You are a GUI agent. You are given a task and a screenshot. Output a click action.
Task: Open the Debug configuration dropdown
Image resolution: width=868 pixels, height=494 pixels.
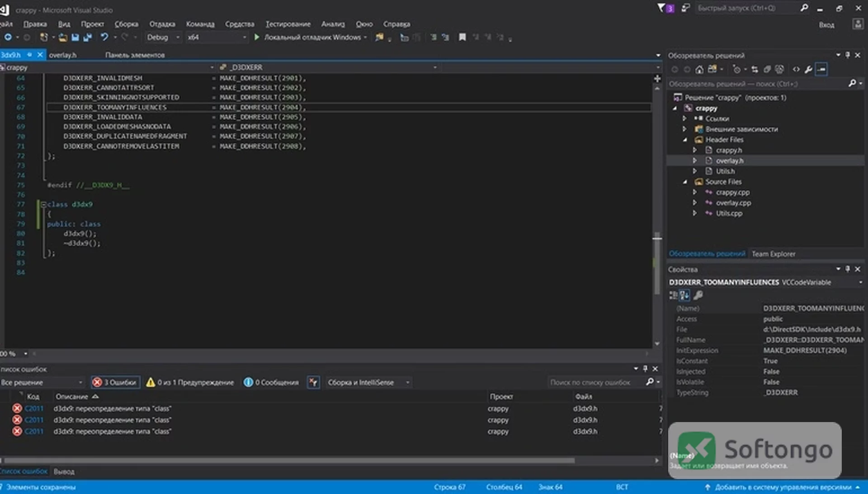pos(163,37)
